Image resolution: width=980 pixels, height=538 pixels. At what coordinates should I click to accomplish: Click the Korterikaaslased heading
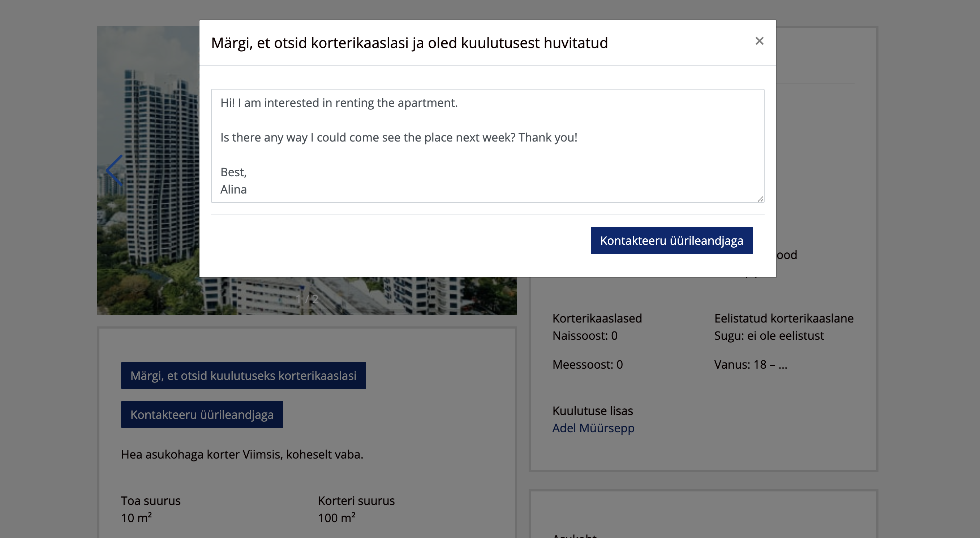[597, 318]
